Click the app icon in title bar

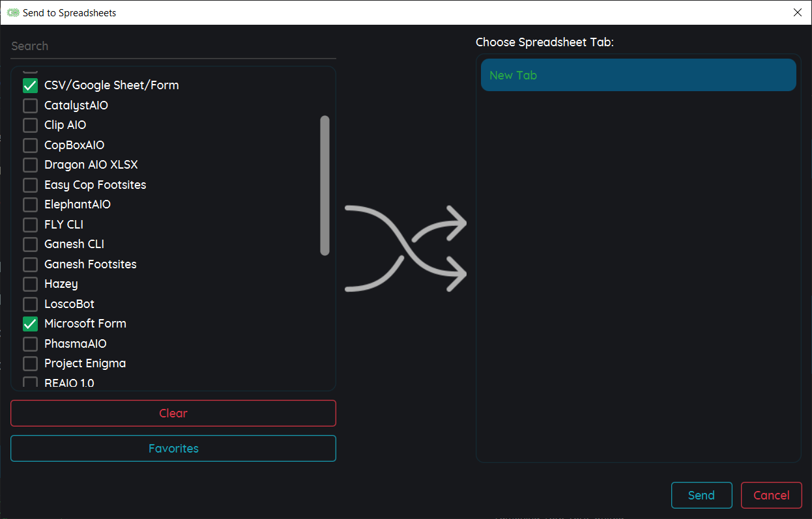tap(13, 12)
